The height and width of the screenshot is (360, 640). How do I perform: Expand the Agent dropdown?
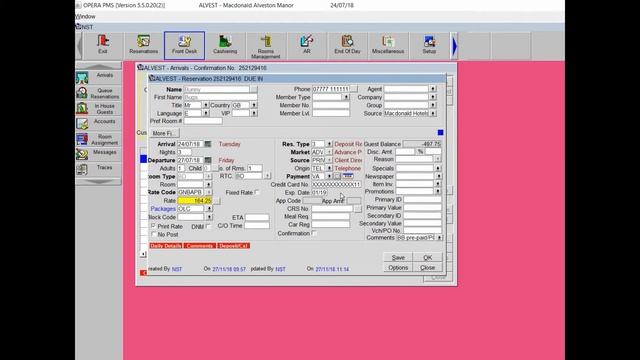[433, 89]
